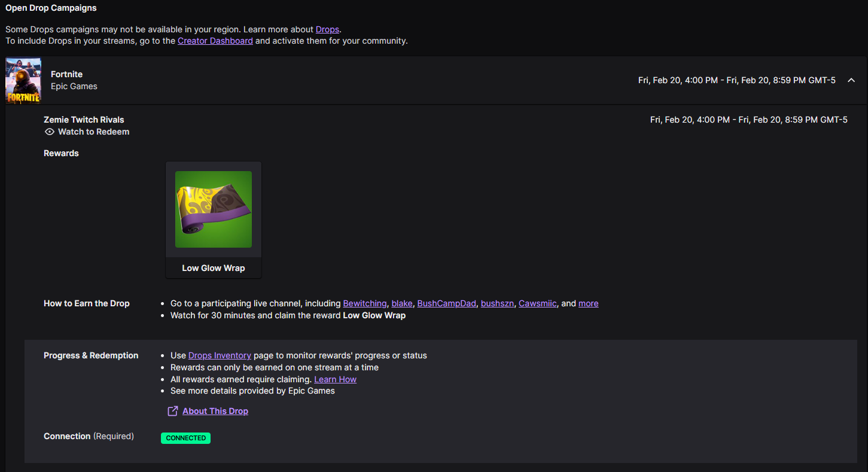Click the green CONNECTED status badge
This screenshot has height=472, width=868.
tap(185, 438)
